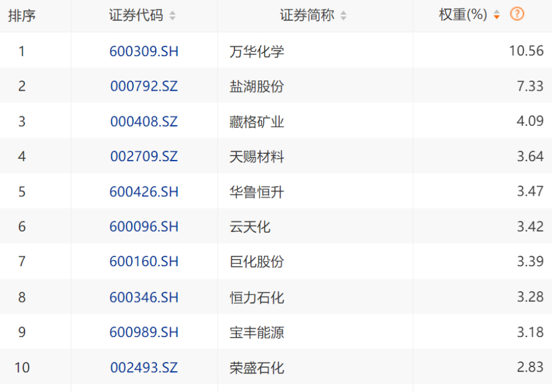Open stock code 000792.SZ
Screen dimensions: 552x392
click(144, 86)
